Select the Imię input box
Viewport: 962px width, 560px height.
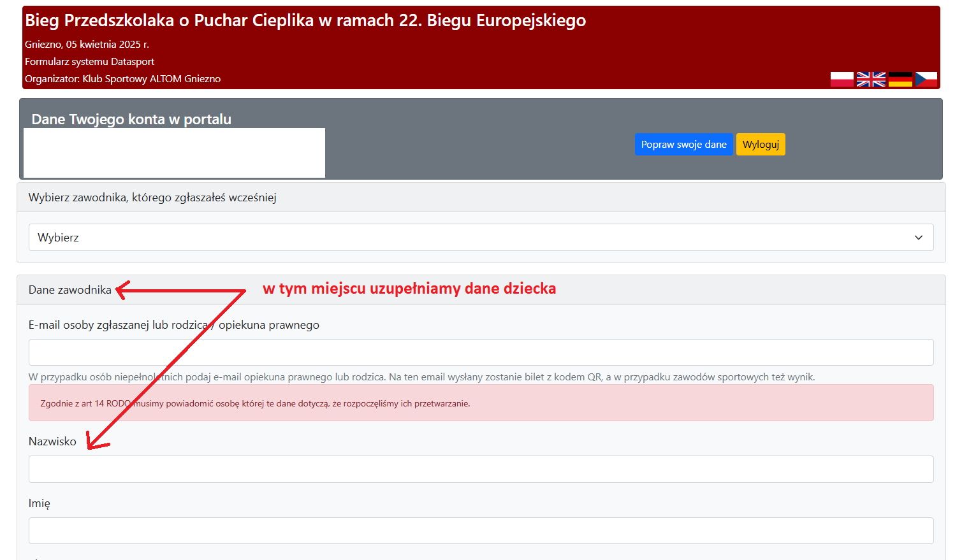tap(481, 531)
